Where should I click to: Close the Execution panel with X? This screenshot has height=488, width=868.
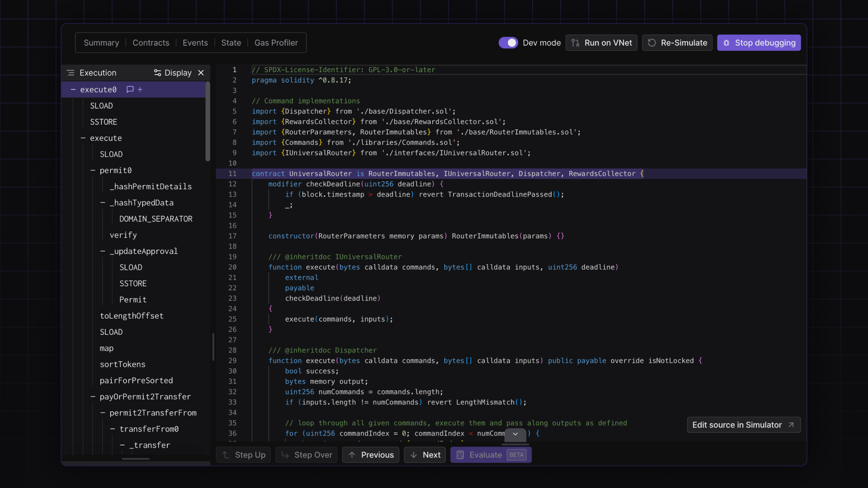(x=201, y=73)
